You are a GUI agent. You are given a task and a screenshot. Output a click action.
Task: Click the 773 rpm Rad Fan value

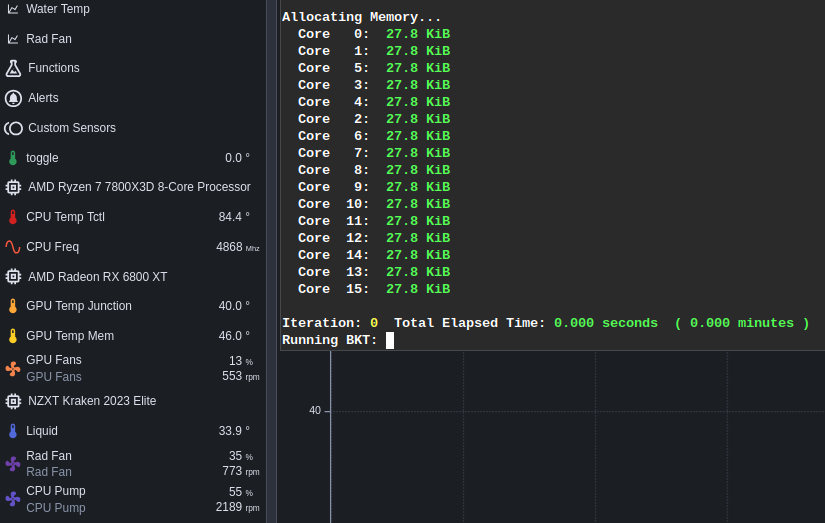point(240,471)
